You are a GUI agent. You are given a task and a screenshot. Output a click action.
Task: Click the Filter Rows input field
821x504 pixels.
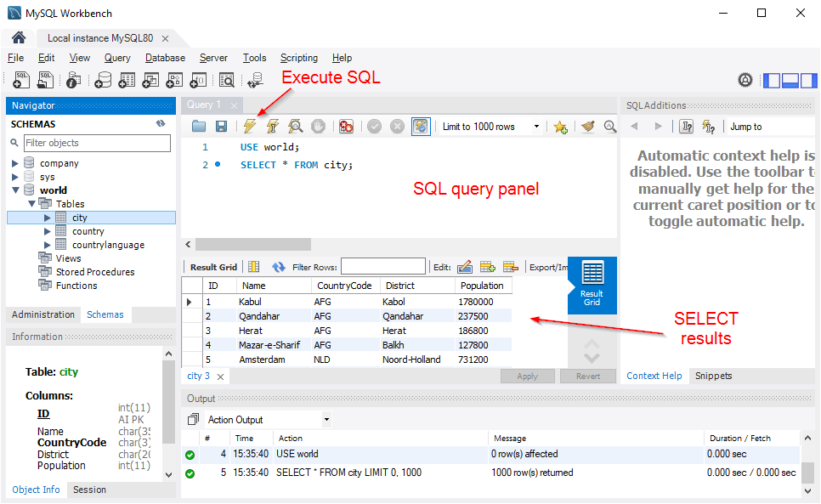(x=383, y=266)
